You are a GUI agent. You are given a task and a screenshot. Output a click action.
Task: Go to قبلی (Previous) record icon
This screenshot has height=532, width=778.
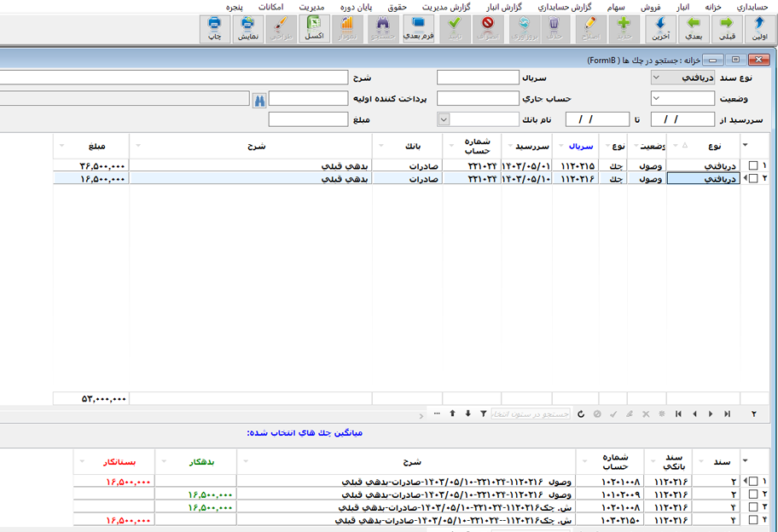pyautogui.click(x=727, y=29)
